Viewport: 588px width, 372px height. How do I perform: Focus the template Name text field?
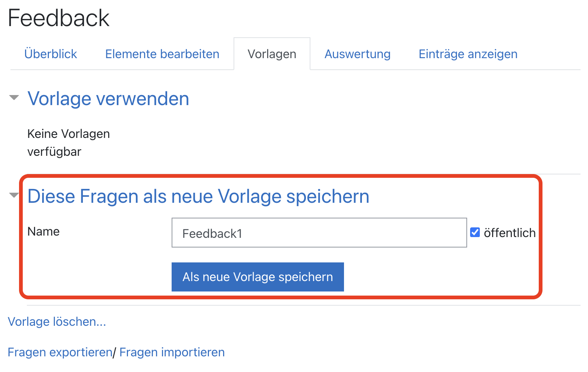tap(319, 233)
